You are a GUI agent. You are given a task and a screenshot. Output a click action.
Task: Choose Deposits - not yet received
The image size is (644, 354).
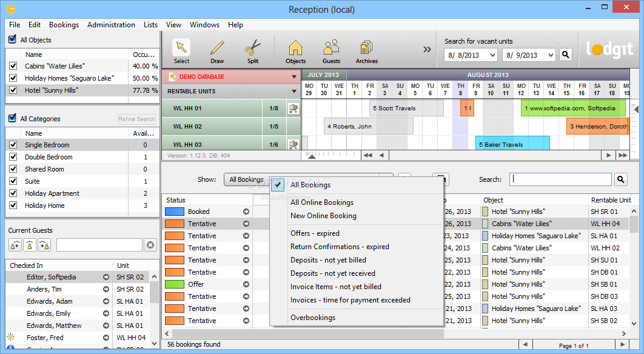(333, 273)
